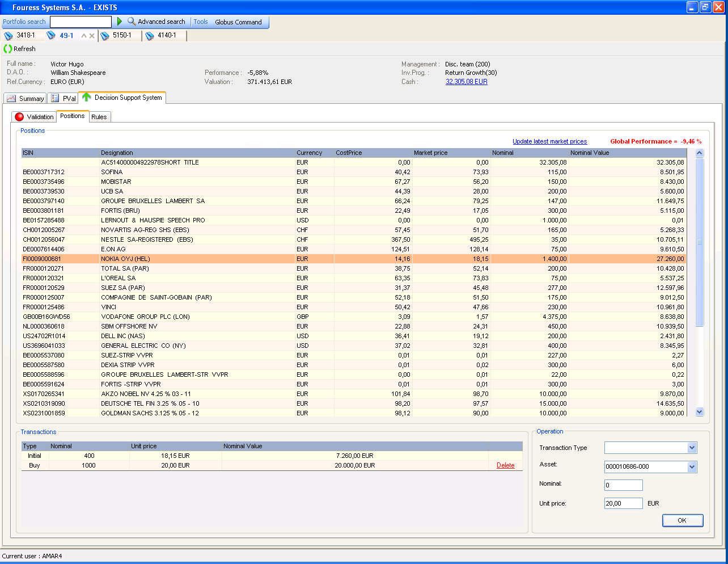This screenshot has height=564, width=728.
Task: Click the Unit price header in Transactions
Action: [x=176, y=446]
